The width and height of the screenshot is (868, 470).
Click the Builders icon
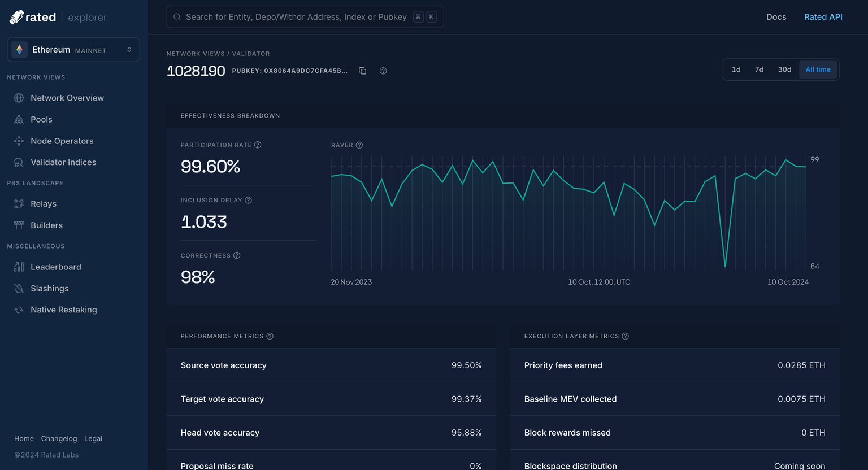pos(19,225)
